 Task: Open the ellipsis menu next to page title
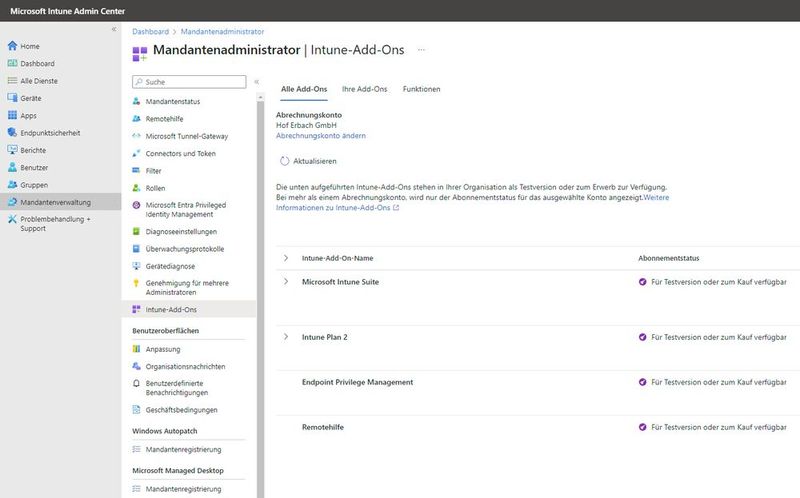pyautogui.click(x=421, y=49)
